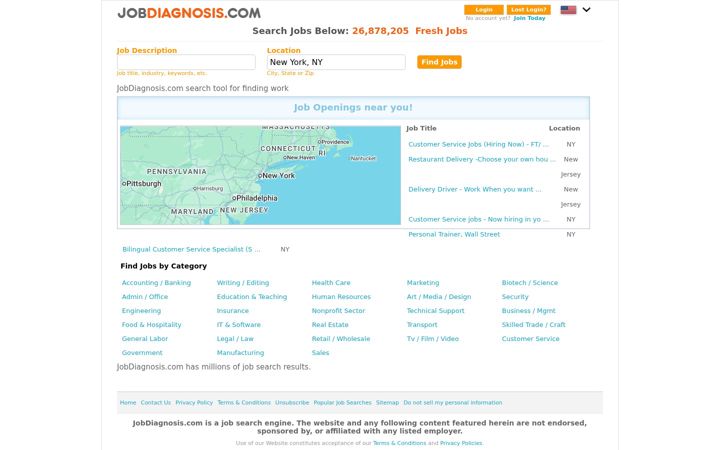The height and width of the screenshot is (450, 720).
Task: Expand the country selector chevron
Action: point(586,10)
